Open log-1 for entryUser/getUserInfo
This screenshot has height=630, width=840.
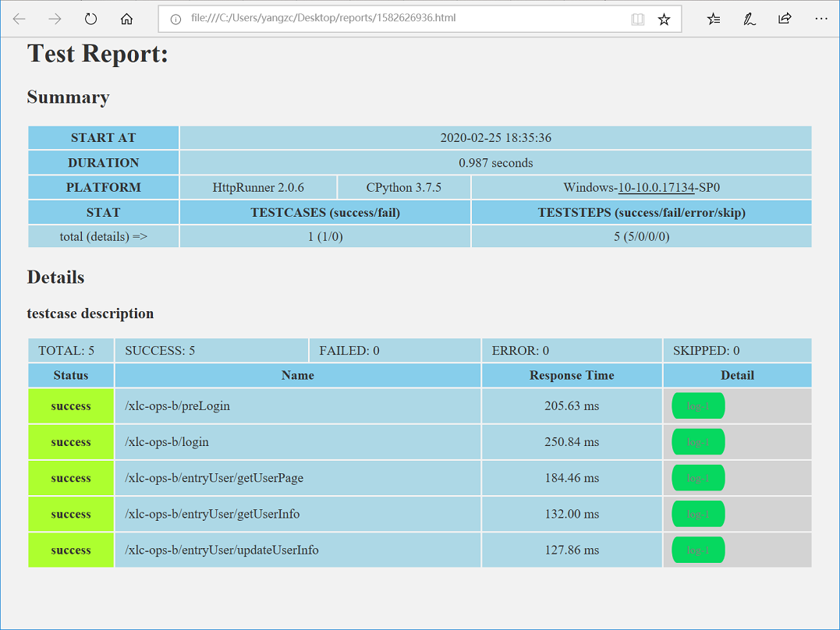coord(698,515)
